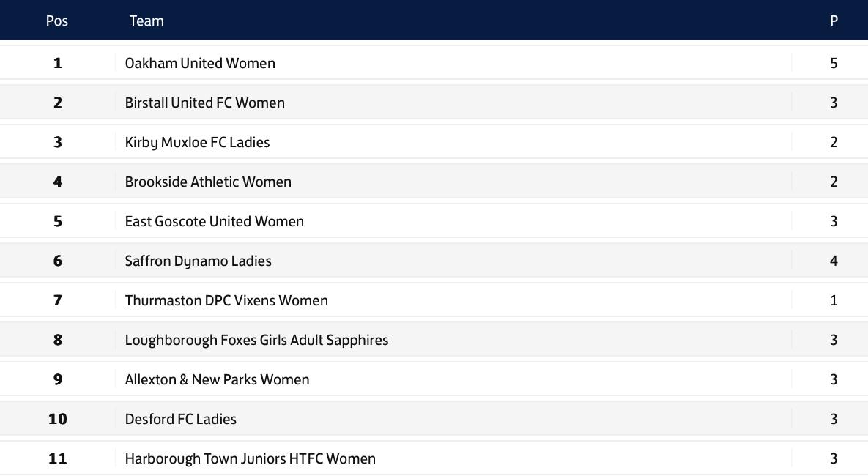This screenshot has height=476, width=868.
Task: Open Birstall United FC Women team link
Action: pos(204,103)
